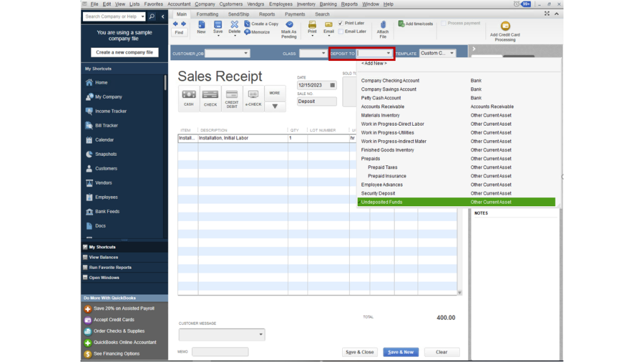Viewport: 644px width, 362px height.
Task: Choose Add New in account list
Action: (374, 63)
